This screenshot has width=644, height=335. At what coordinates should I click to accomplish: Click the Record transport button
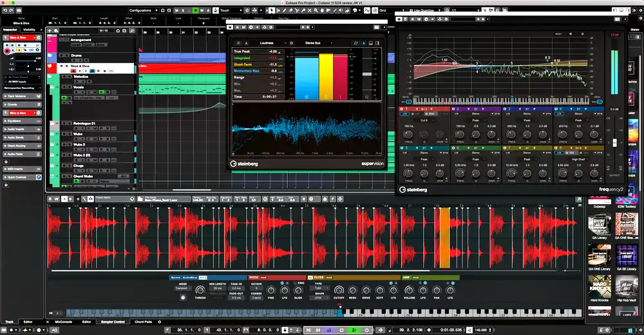click(x=367, y=330)
